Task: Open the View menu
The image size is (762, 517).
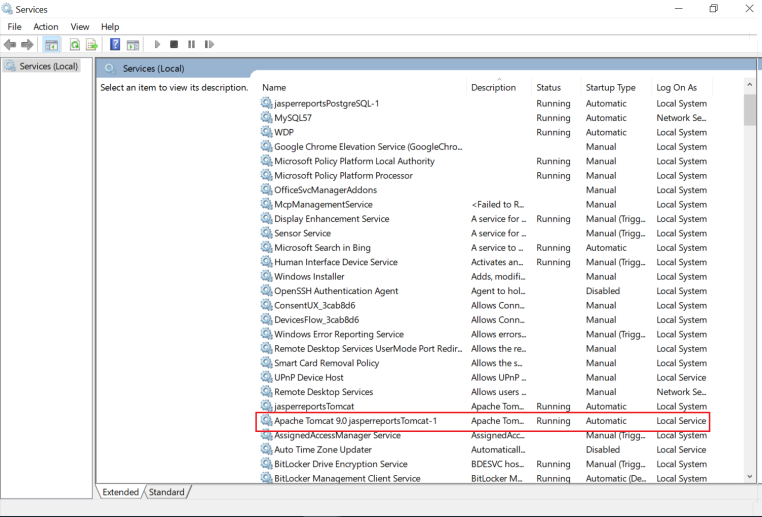Action: click(80, 27)
